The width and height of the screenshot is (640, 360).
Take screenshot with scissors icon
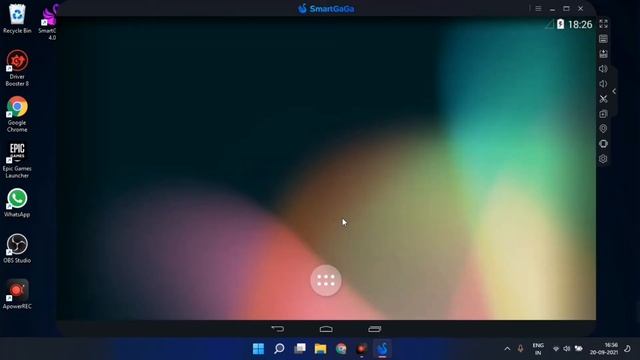coord(603,99)
